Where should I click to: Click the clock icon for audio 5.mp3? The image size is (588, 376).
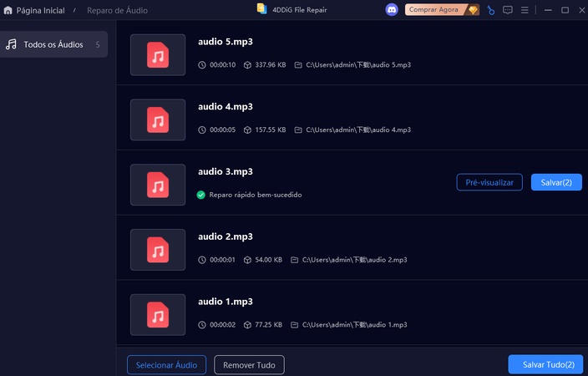point(202,65)
